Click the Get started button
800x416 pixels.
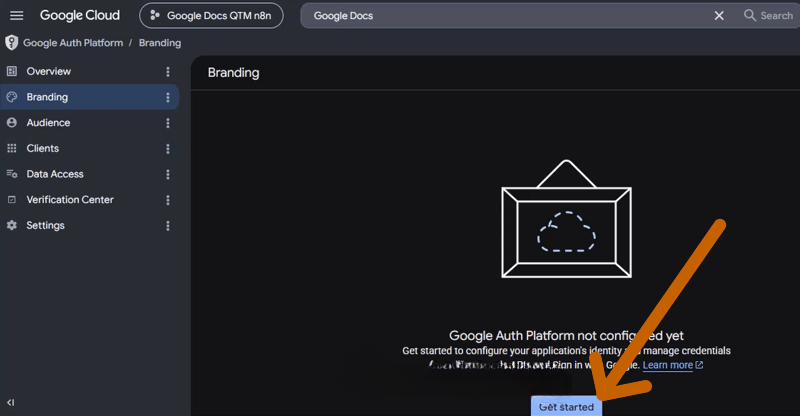566,406
